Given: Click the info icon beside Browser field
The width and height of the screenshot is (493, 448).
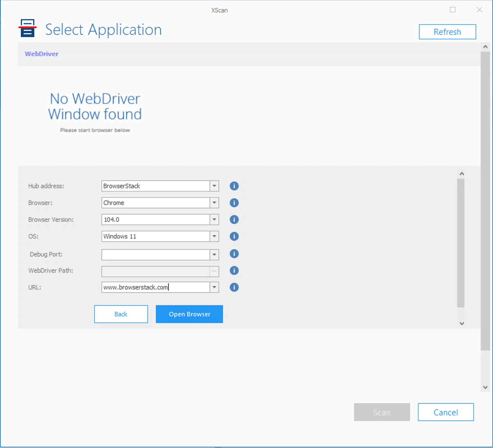Looking at the screenshot, I should click(x=234, y=203).
